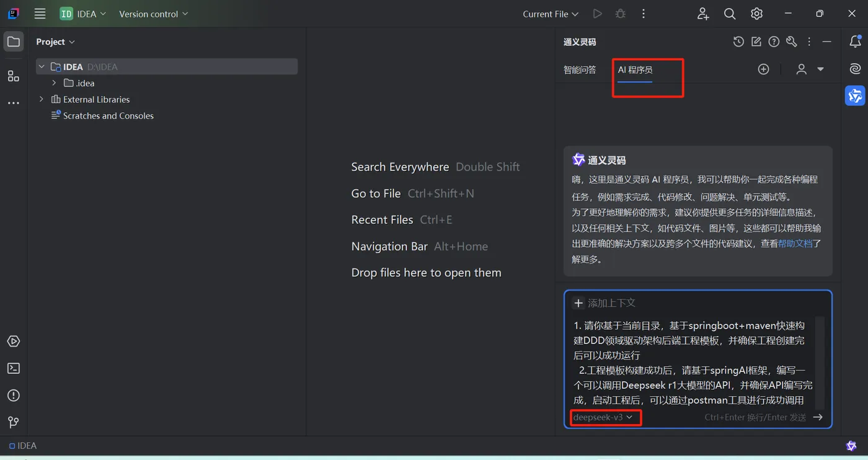Click the 'Recent Files' hint text
The image size is (868, 460).
click(382, 220)
